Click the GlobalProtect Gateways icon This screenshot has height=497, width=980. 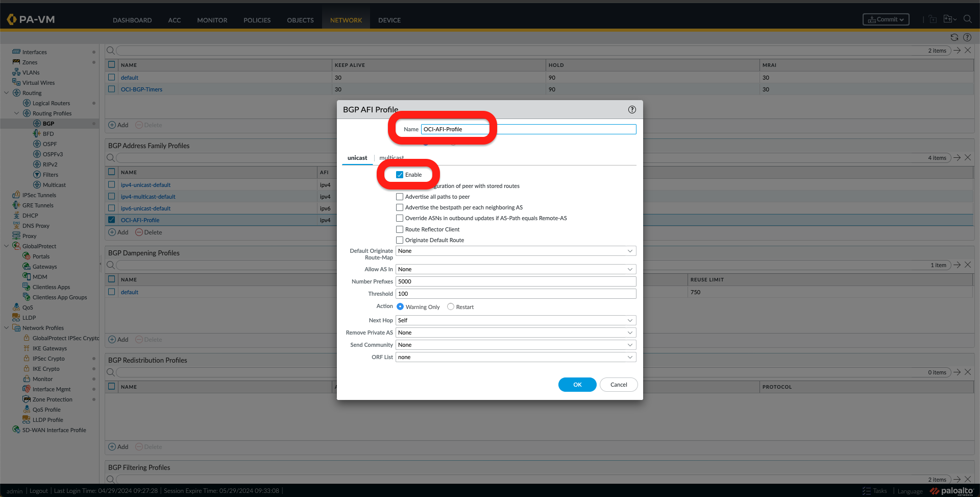click(x=27, y=267)
